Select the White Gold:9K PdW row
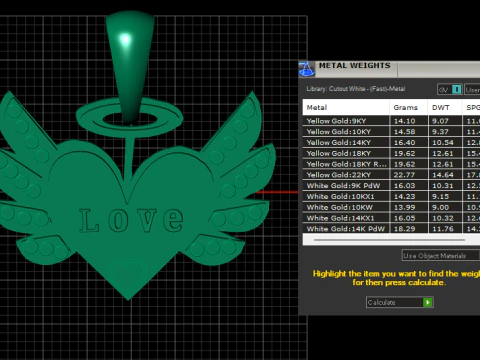This screenshot has width=480, height=360. [391, 185]
